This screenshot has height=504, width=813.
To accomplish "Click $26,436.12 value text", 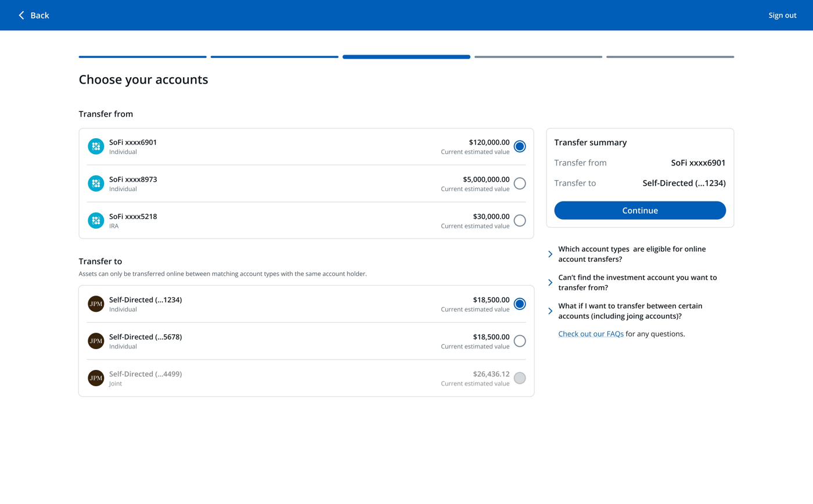I will (x=491, y=374).
